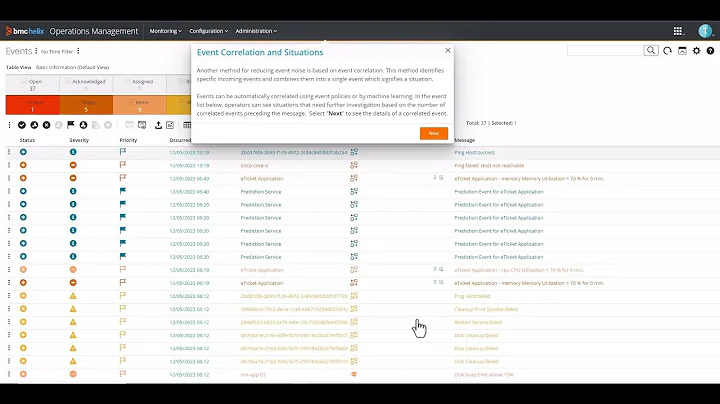Select 'Ping failed: Host not reachable' message
The width and height of the screenshot is (720, 404).
(489, 165)
